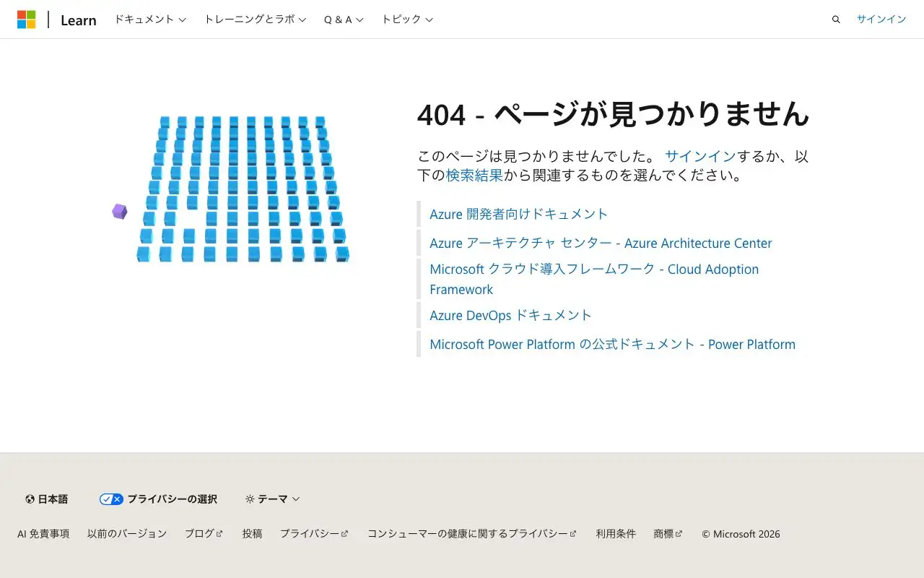Open the ブログ footer link

[204, 534]
